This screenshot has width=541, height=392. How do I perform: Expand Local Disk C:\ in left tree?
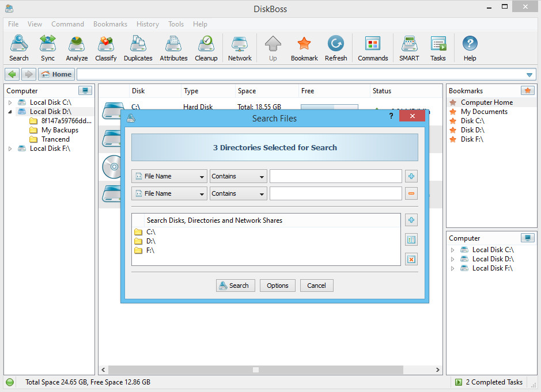click(x=10, y=102)
